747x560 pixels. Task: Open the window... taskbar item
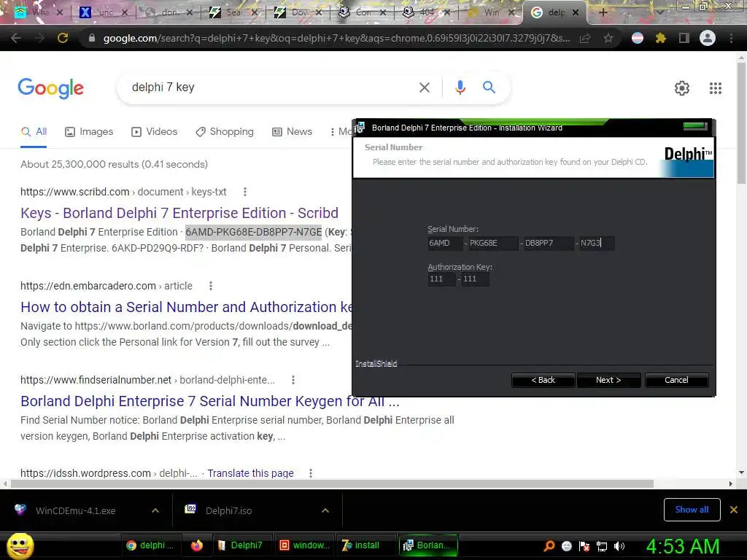(x=304, y=545)
